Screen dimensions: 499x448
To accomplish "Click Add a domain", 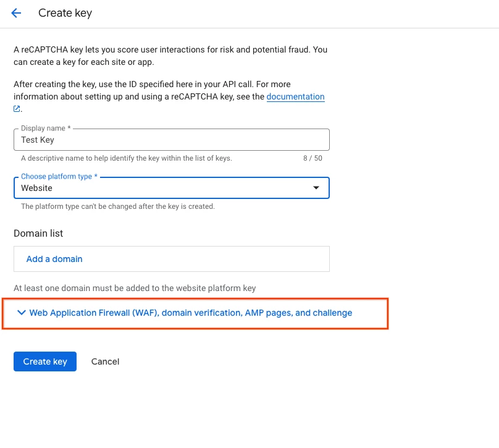I will click(x=54, y=259).
